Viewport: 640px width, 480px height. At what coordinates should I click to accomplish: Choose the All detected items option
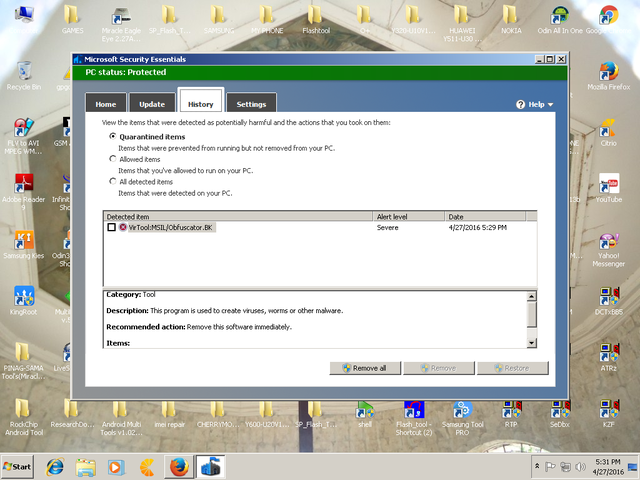(x=112, y=181)
